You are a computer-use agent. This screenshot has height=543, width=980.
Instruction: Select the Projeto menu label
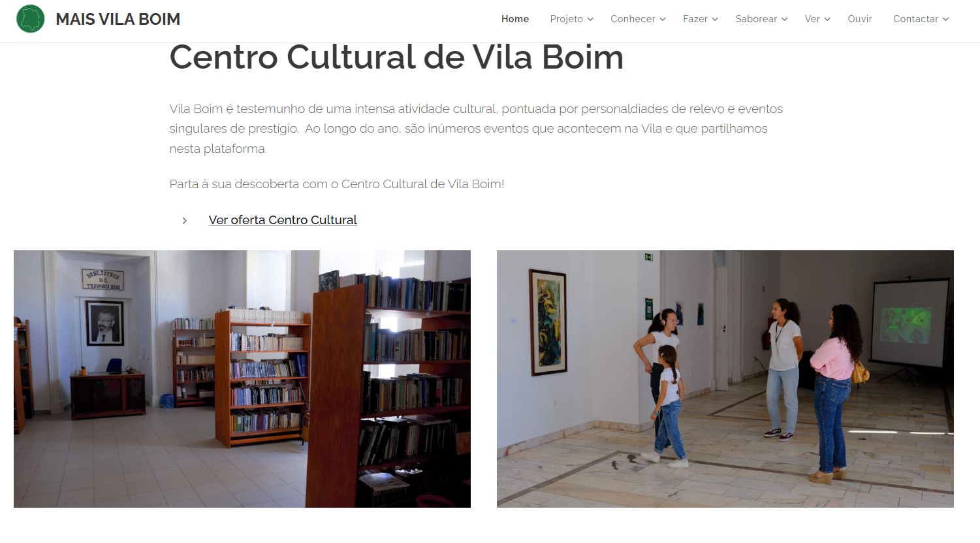click(567, 19)
